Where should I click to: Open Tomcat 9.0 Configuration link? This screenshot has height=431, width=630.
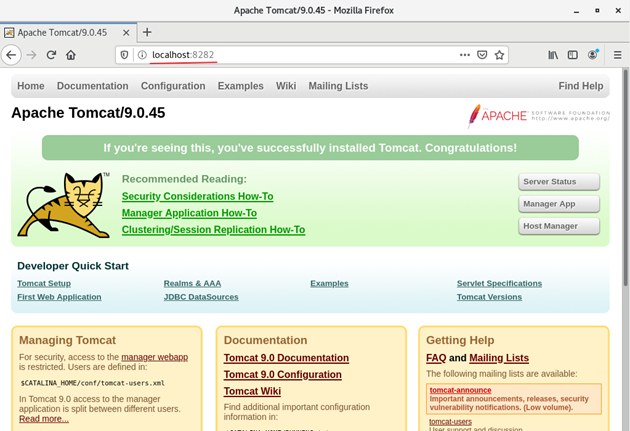282,375
